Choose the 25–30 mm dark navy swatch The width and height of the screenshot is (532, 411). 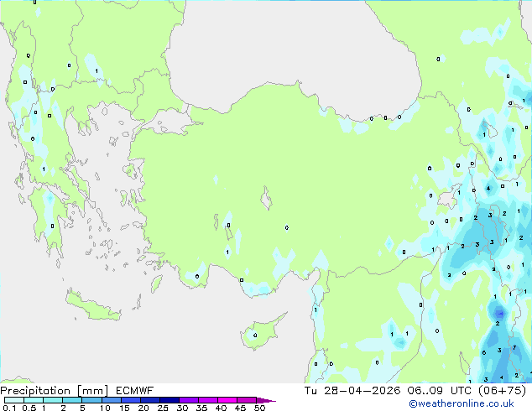[x=169, y=400]
